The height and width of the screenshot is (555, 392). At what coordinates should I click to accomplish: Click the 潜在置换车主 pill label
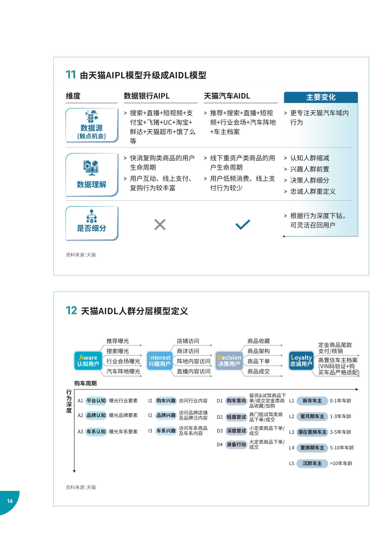point(312,432)
